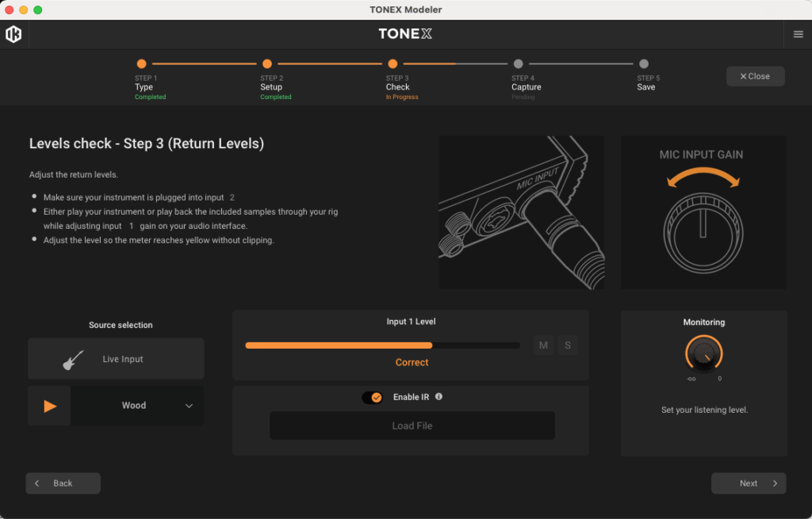Click the 'In Progress' status text

(x=402, y=97)
